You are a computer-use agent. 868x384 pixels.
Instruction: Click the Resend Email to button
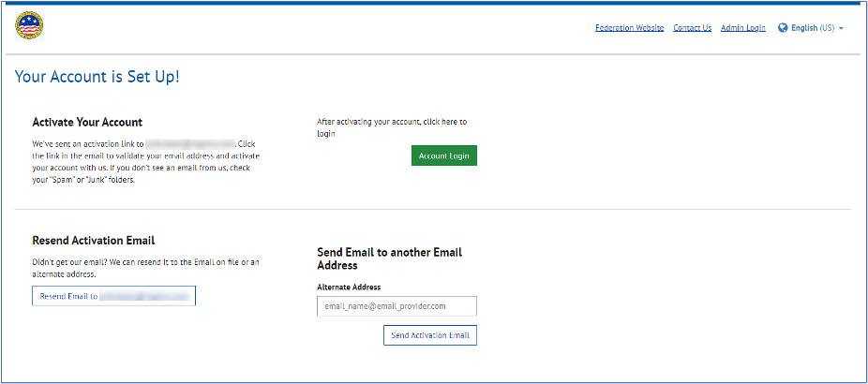(x=113, y=296)
